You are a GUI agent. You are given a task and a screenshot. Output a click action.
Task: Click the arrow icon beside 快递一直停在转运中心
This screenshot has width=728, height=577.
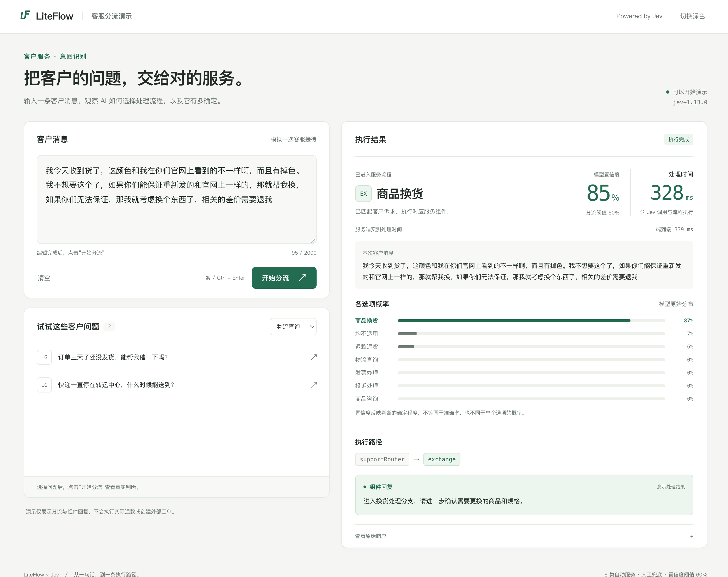(314, 385)
